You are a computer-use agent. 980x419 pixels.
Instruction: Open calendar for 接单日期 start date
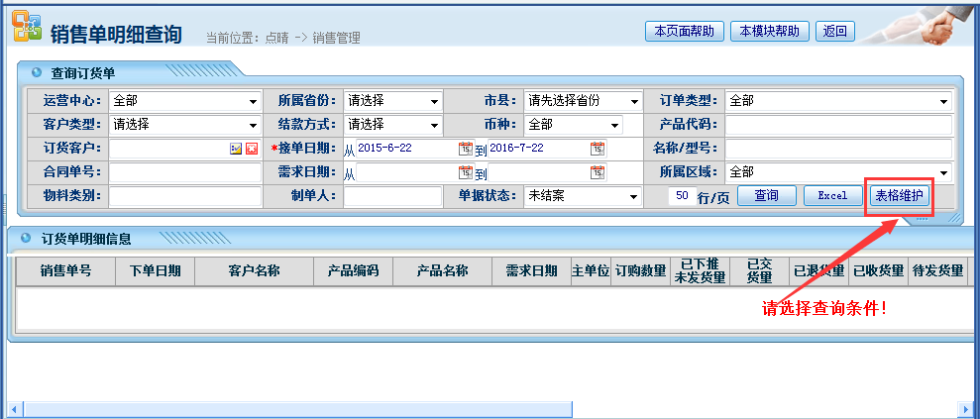click(465, 149)
